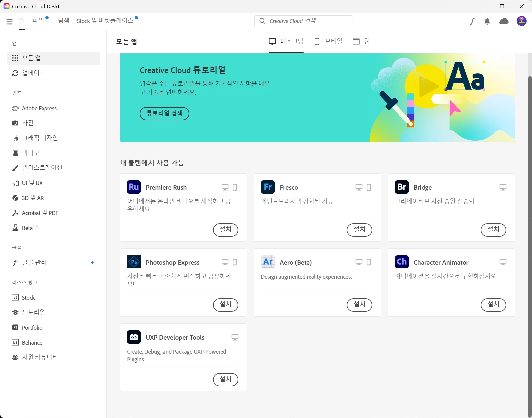Click the UXP Developer Tools icon

tap(134, 337)
